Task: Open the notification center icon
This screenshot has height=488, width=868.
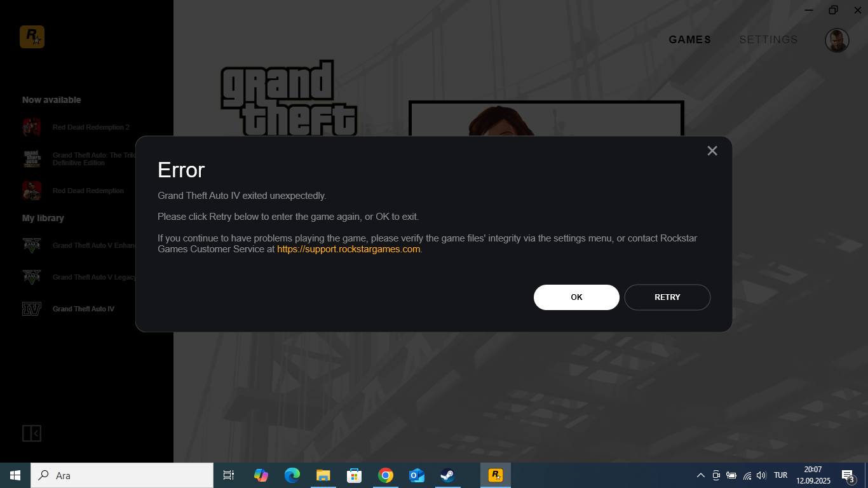Action: coord(848,475)
